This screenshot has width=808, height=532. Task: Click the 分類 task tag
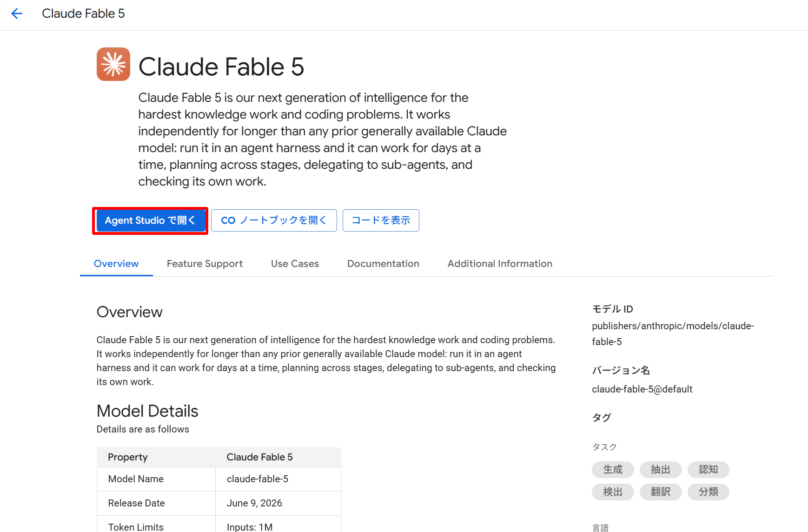(709, 492)
